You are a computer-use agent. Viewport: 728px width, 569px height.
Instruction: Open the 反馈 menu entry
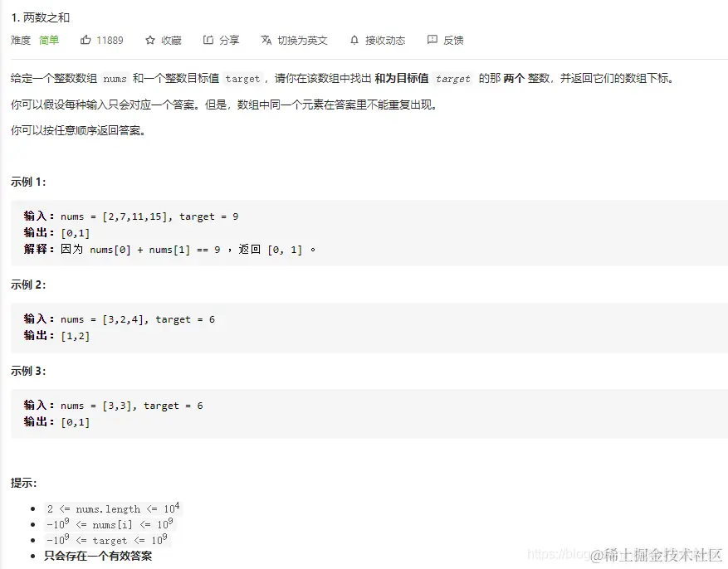click(448, 39)
